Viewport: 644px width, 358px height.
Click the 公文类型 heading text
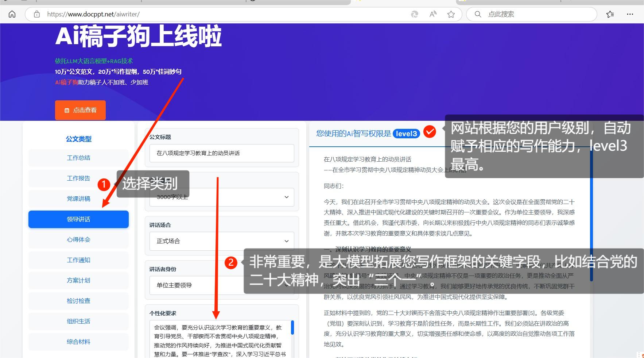coord(78,139)
